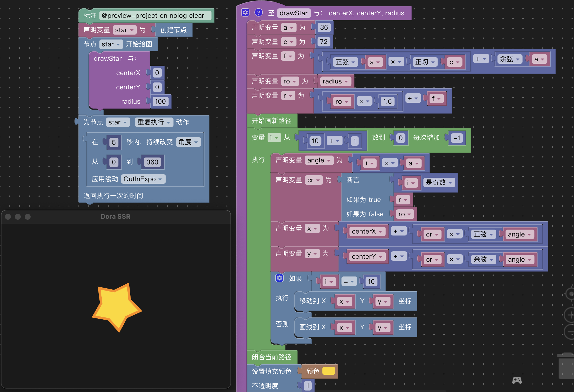Click the radius value field showing 100
This screenshot has height=392, width=574.
click(160, 101)
